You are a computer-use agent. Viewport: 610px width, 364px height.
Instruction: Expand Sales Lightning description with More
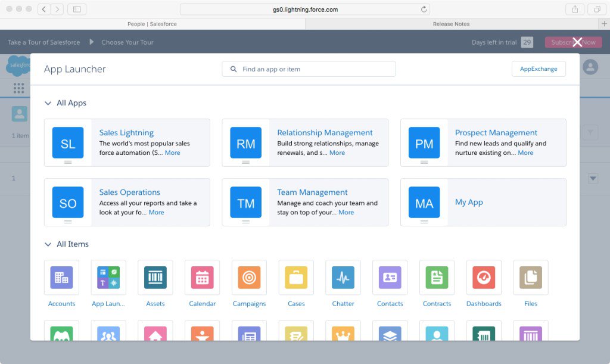pos(172,153)
